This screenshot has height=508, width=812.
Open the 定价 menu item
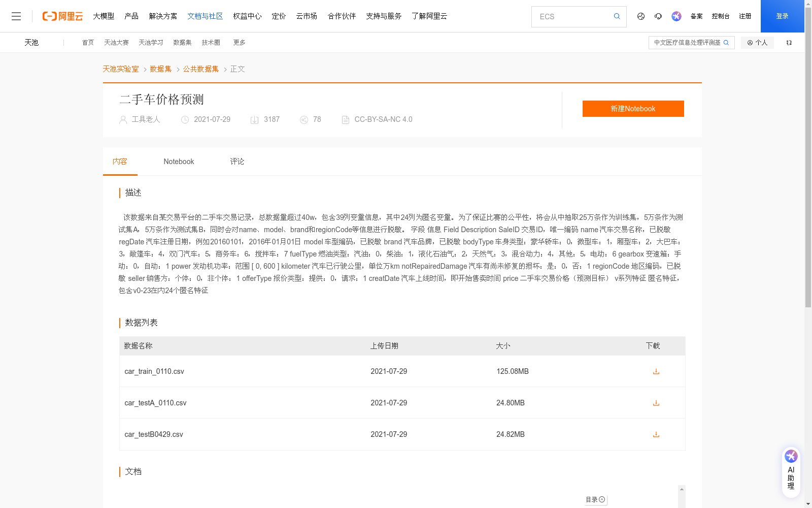279,16
